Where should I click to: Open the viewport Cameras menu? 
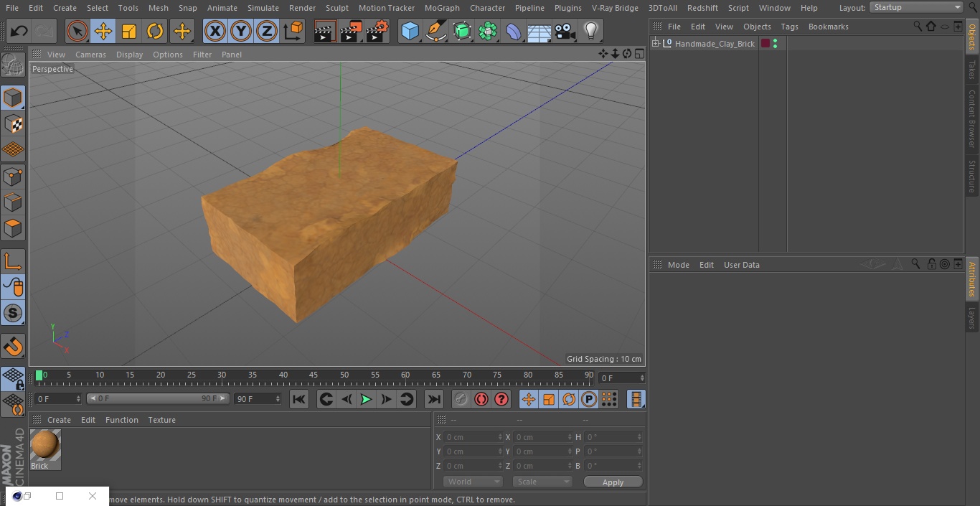pos(90,55)
